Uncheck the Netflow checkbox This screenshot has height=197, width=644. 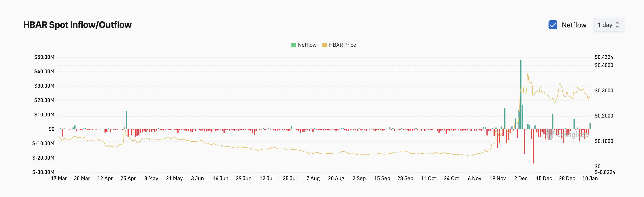click(x=553, y=25)
